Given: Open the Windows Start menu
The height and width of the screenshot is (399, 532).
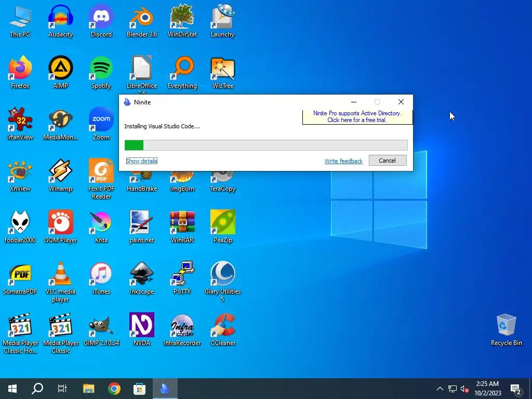Looking at the screenshot, I should 12,389.
